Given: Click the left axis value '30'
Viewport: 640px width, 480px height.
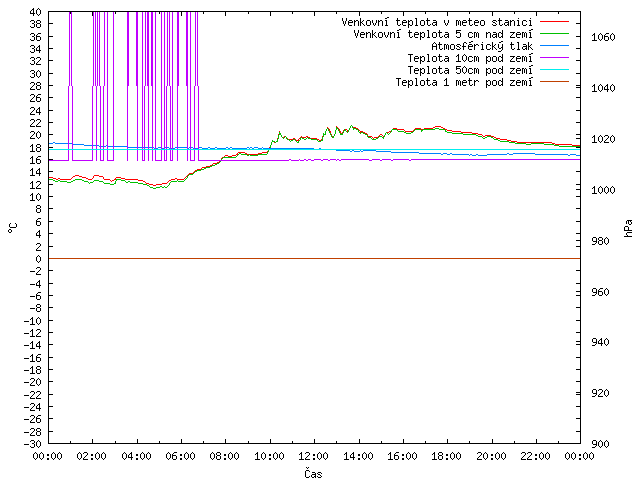Looking at the screenshot, I should tap(36, 74).
